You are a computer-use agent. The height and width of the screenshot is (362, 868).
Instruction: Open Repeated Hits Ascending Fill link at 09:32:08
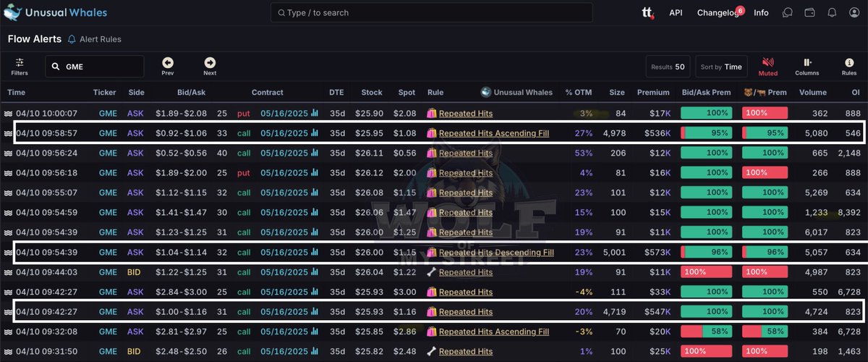494,332
